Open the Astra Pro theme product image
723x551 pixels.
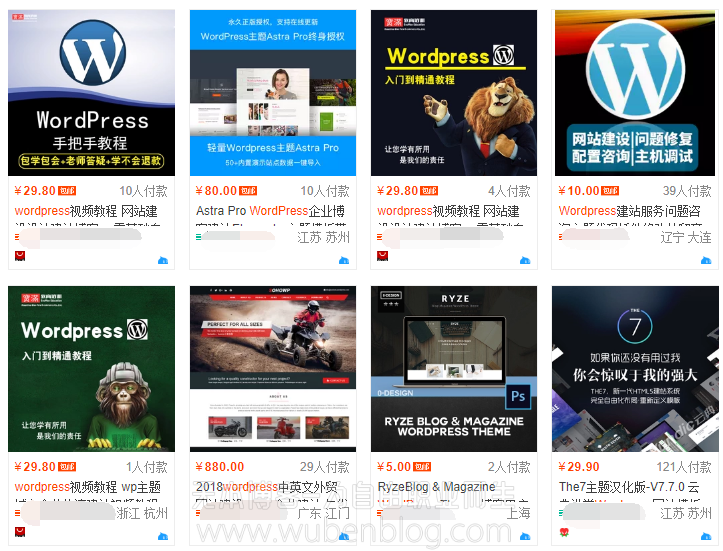[273, 93]
